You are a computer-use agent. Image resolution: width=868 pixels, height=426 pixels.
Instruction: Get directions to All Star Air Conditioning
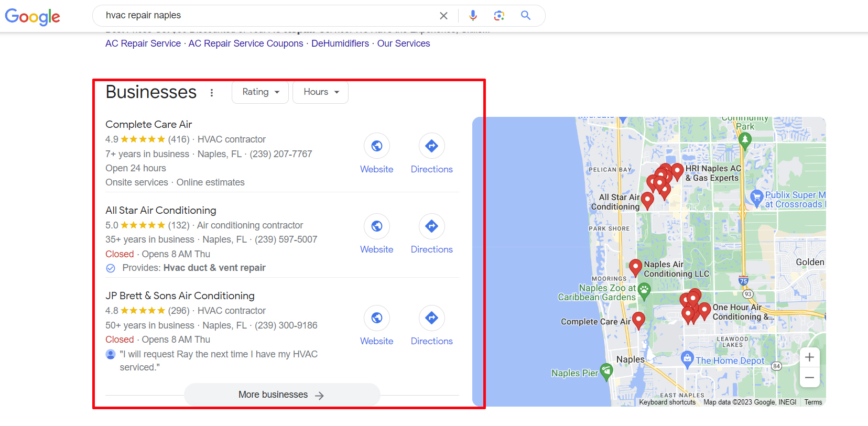point(432,226)
